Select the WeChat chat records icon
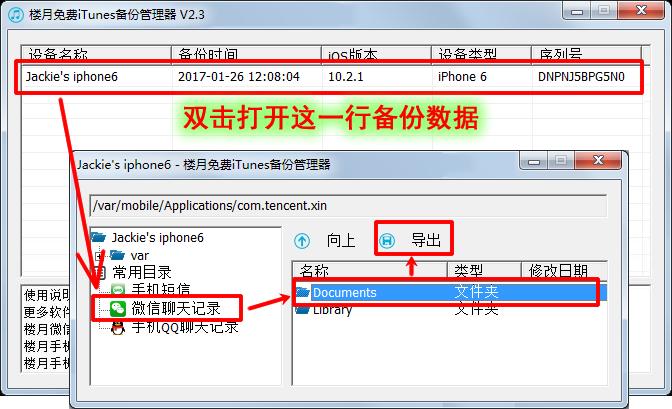 (117, 308)
